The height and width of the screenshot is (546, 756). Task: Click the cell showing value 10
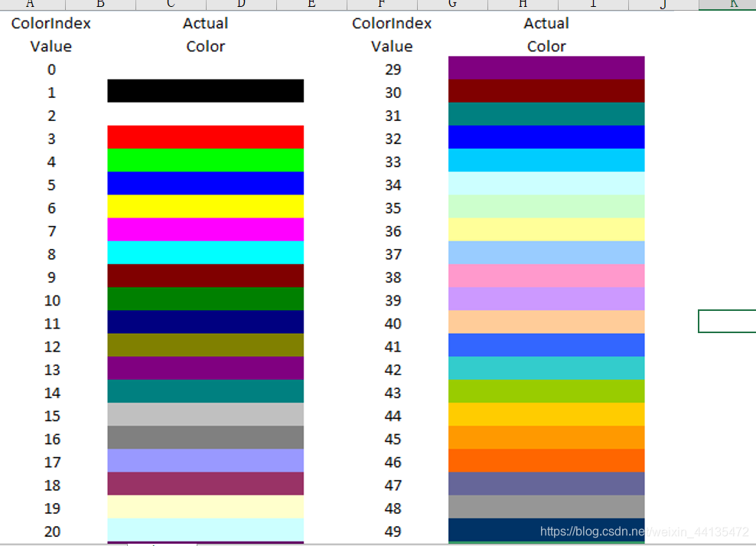(52, 300)
